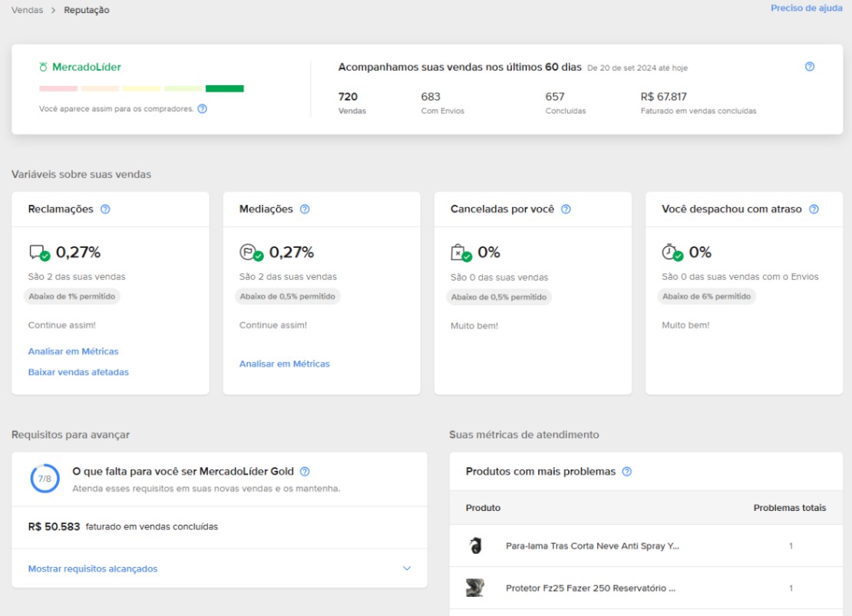Click help icon after 'Você aparece assim para os compradores'
Viewport: 852px width, 616px height.
(202, 109)
